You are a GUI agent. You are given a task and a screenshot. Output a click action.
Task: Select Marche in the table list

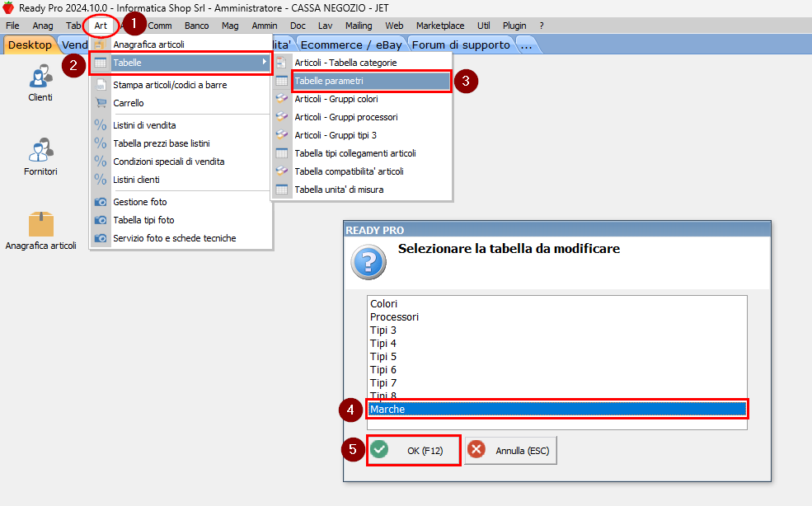coord(556,409)
